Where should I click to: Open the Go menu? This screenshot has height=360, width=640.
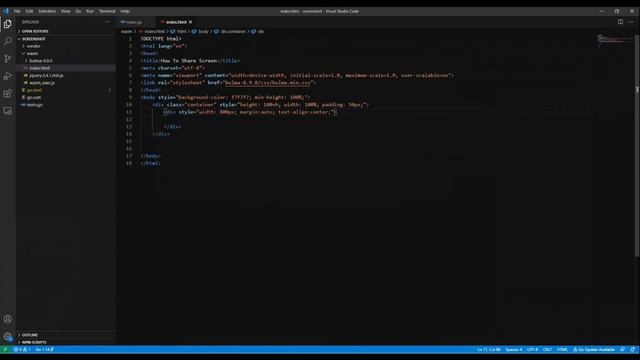[x=78, y=11]
